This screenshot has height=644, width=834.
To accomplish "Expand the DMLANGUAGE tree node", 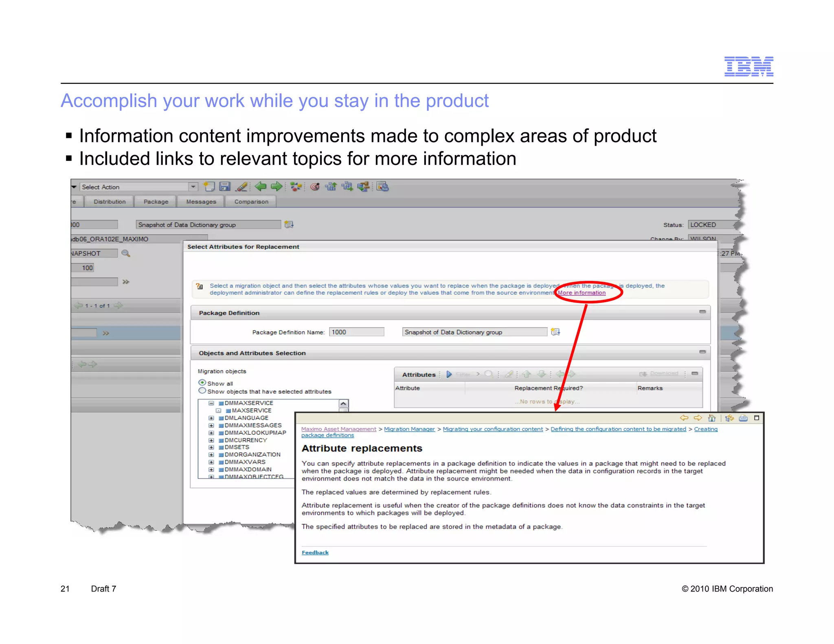I will (x=211, y=418).
